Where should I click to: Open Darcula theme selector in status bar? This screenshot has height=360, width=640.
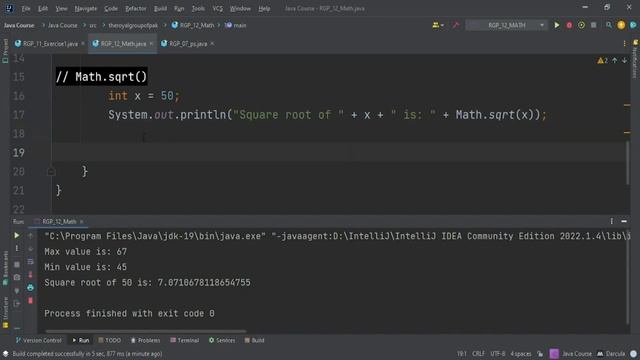pyautogui.click(x=611, y=354)
